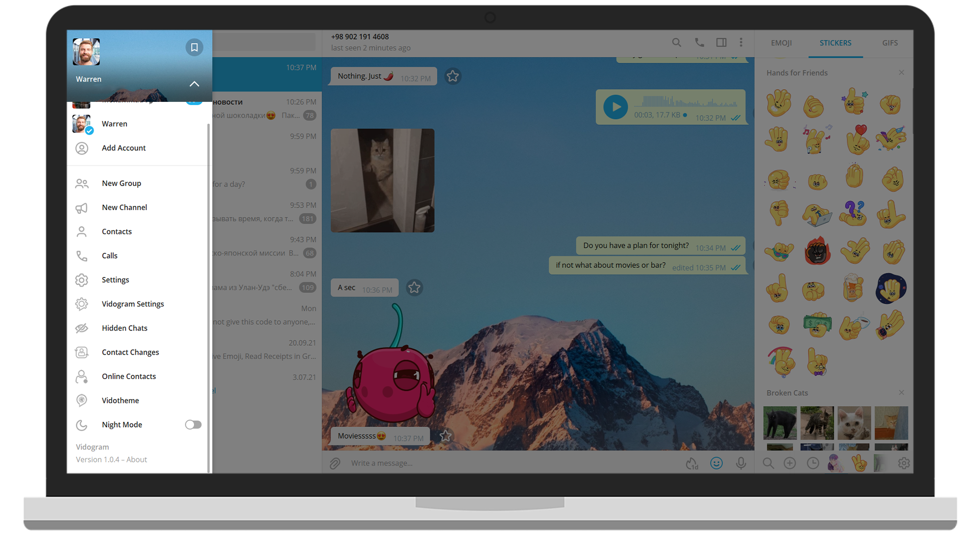Open the chat dated 20.09.21

(267, 350)
